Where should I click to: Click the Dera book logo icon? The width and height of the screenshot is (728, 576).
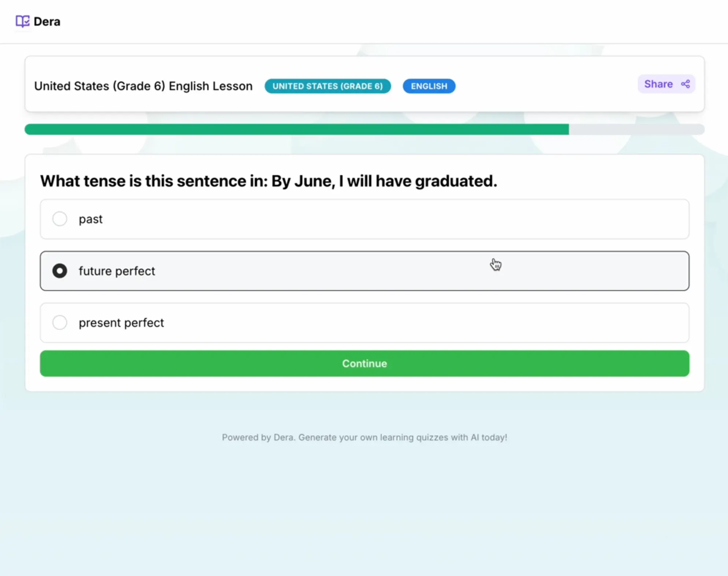point(22,21)
